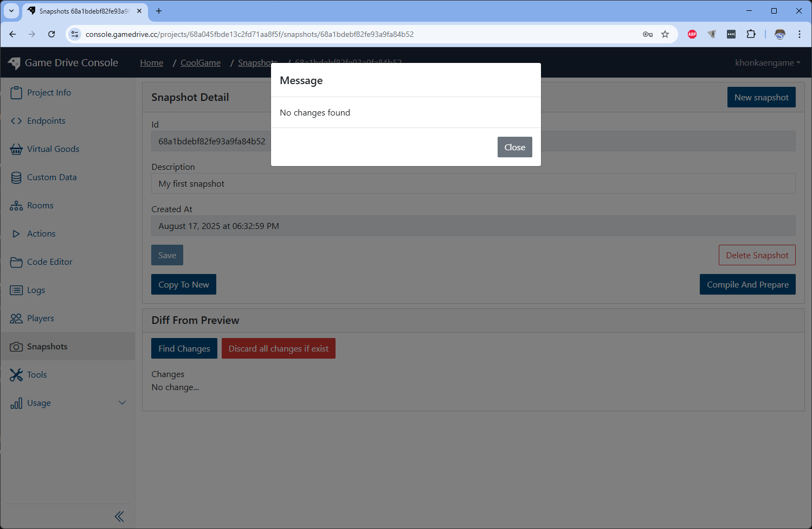
Task: Select Logs in the sidebar menu
Action: tap(36, 290)
